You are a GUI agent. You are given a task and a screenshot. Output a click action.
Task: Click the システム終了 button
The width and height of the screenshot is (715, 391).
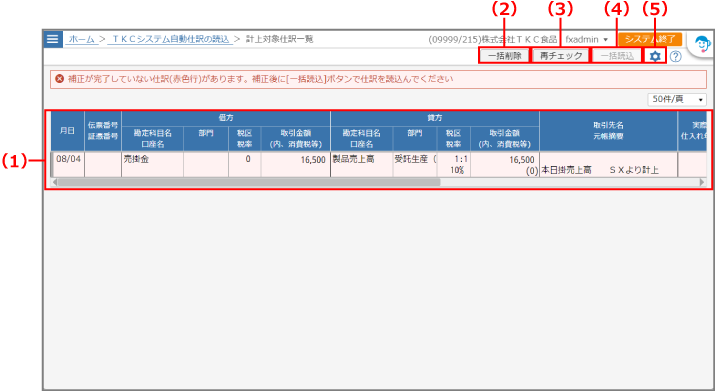coord(650,39)
